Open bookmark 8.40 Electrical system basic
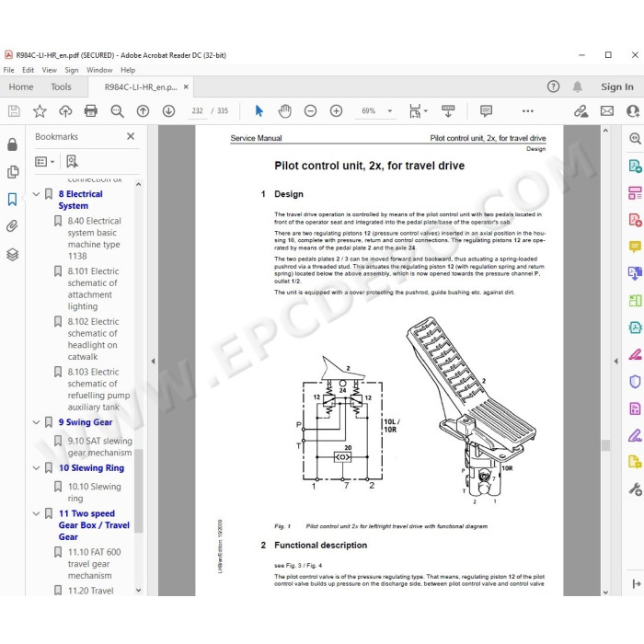The width and height of the screenshot is (644, 644). [94, 238]
